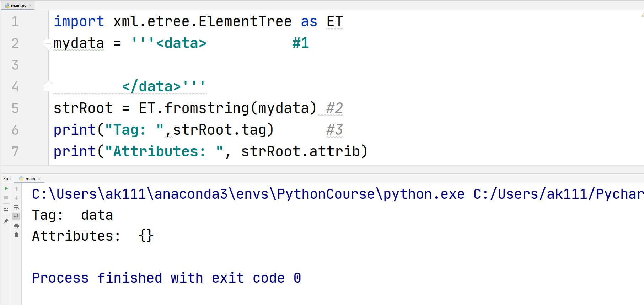The image size is (644, 305).
Task: Rerun the program with green play icon
Action: pos(6,189)
